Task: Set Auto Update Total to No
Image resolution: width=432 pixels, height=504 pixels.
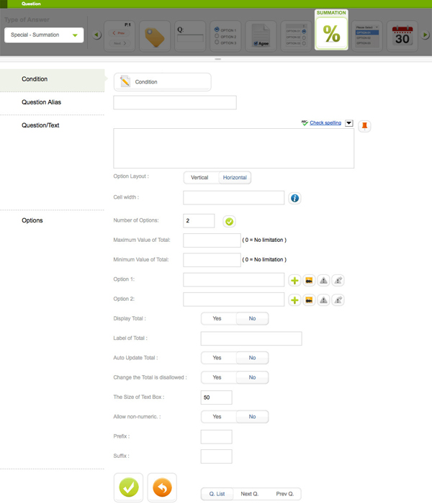Action: coord(252,358)
